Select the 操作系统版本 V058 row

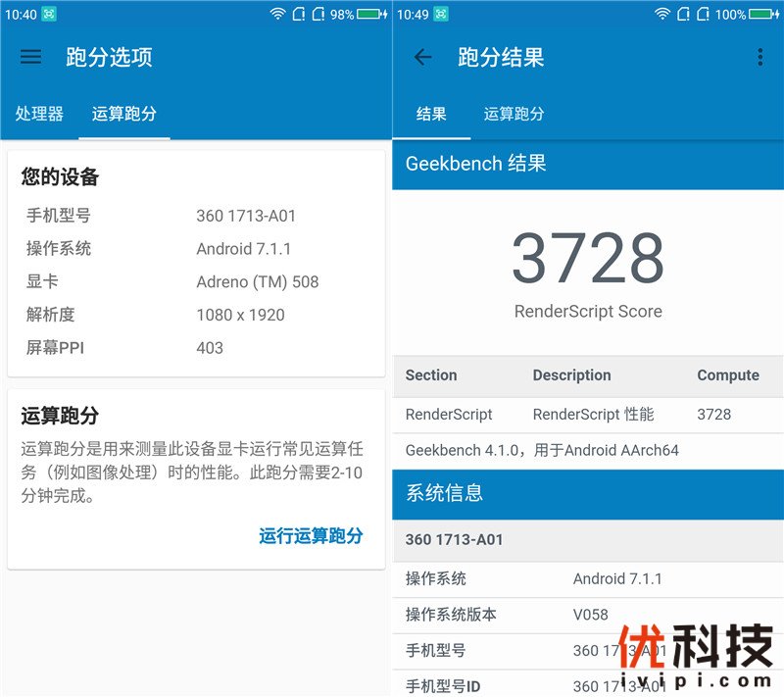coord(587,615)
